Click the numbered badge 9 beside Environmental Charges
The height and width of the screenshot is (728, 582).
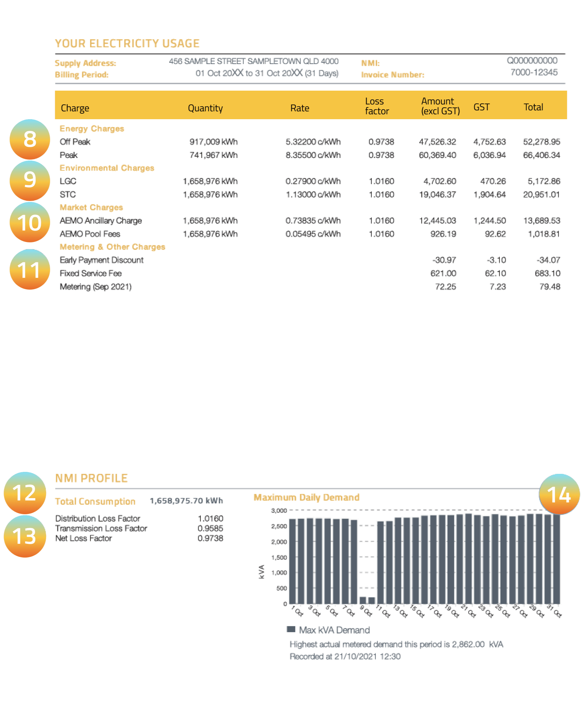tap(30, 180)
